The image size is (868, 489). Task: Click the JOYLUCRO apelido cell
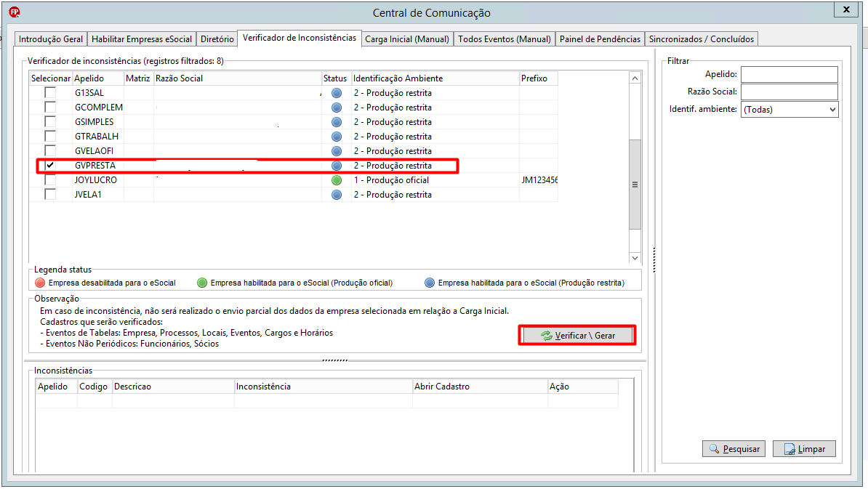[98, 180]
